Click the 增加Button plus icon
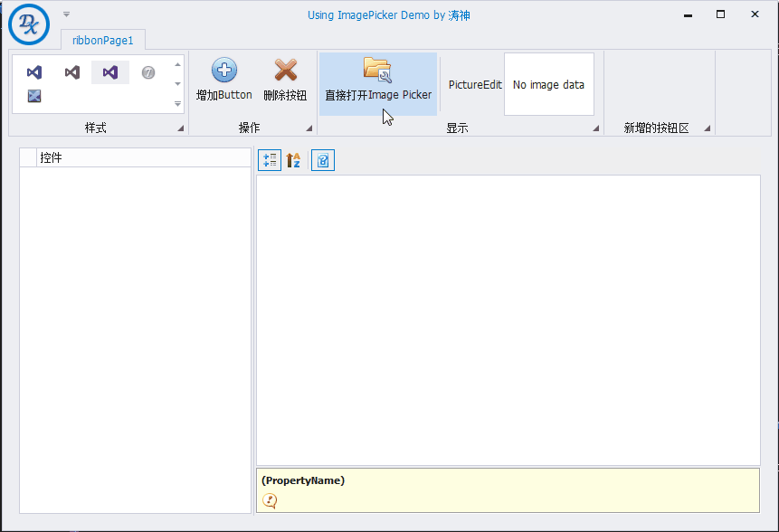The height and width of the screenshot is (532, 779). click(223, 71)
